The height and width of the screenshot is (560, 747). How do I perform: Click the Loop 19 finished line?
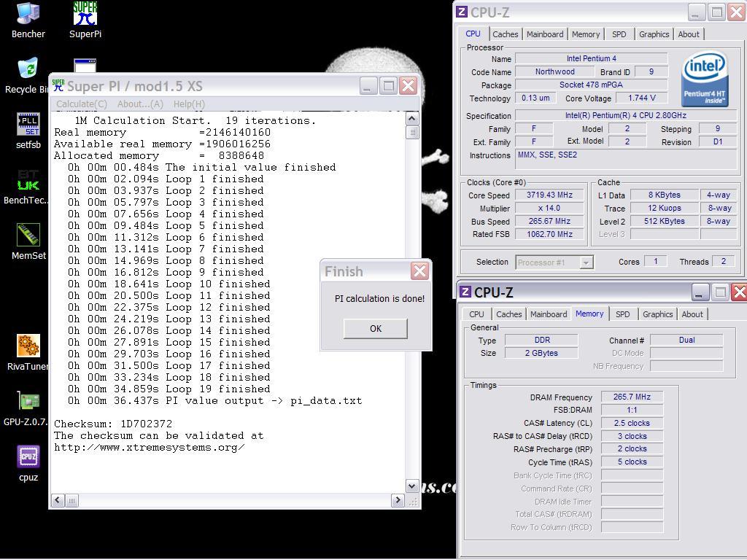coord(169,389)
